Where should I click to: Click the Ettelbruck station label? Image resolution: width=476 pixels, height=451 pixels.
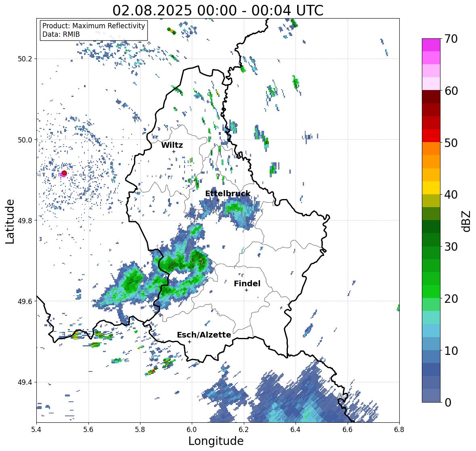point(228,194)
